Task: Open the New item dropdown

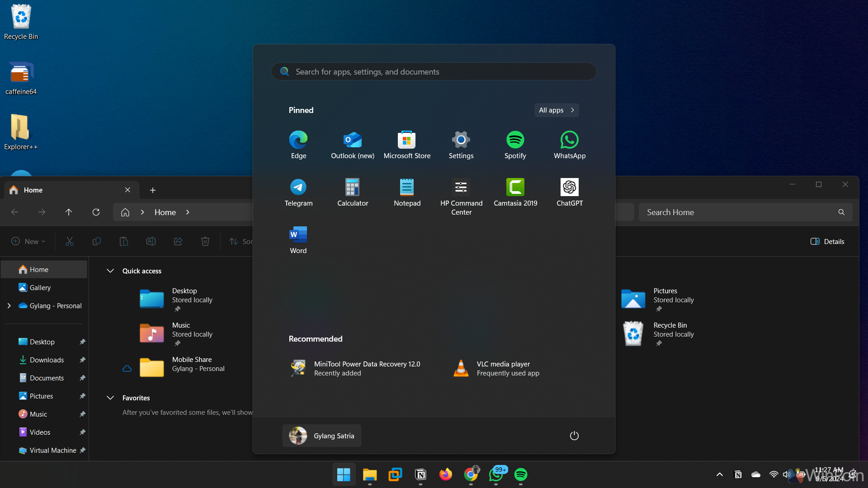Action: [28, 241]
